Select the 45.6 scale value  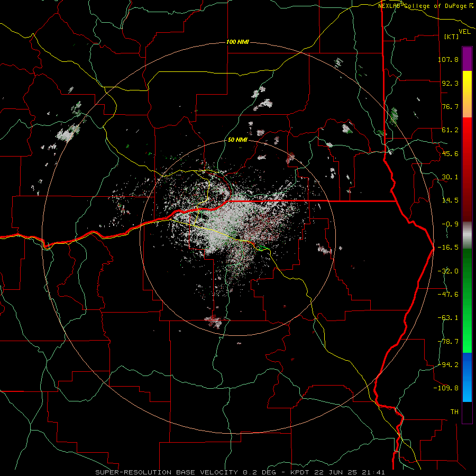[450, 153]
